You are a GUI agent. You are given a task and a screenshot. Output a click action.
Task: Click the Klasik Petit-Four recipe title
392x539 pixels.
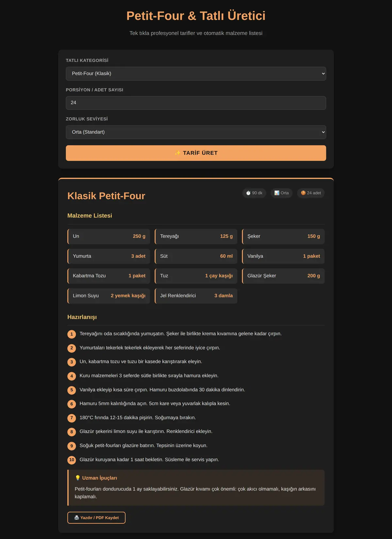106,196
